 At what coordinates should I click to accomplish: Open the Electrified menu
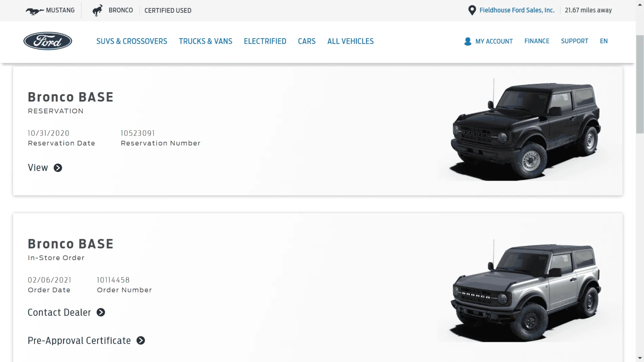[x=265, y=41]
